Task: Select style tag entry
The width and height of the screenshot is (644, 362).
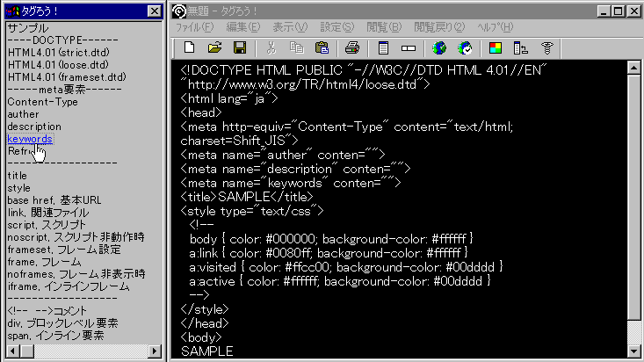Action: click(18, 188)
